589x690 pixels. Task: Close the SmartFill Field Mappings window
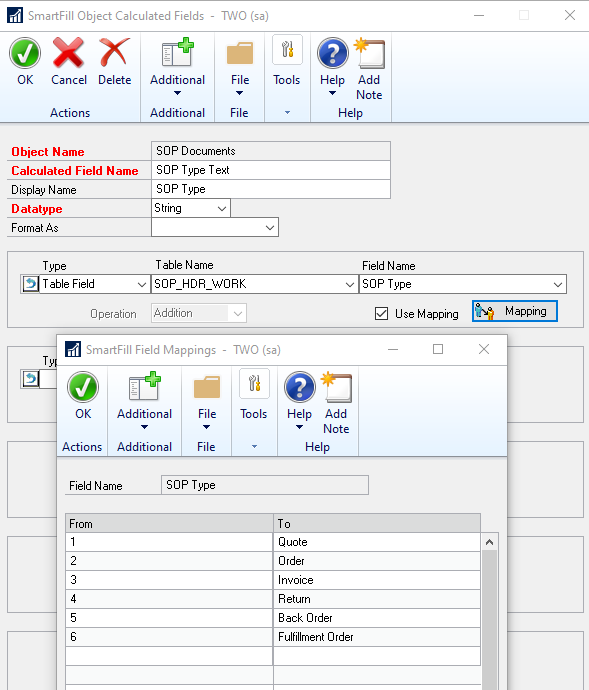click(484, 349)
